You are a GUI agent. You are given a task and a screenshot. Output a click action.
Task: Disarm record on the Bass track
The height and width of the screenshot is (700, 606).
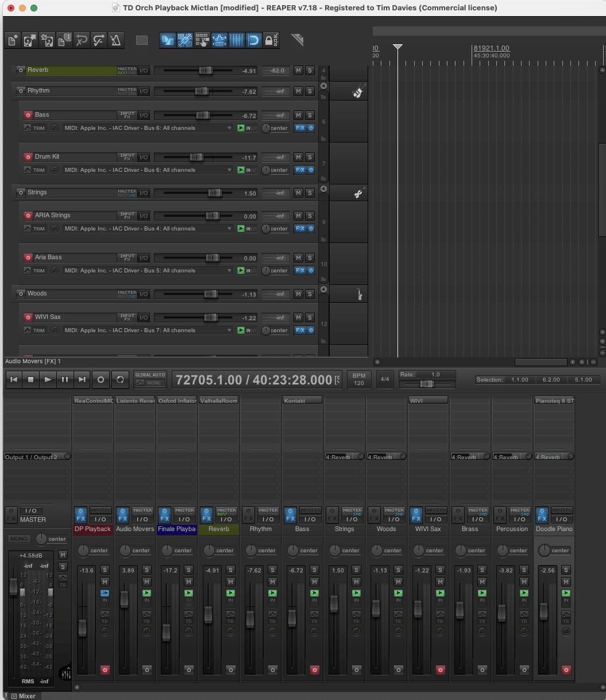pos(28,115)
